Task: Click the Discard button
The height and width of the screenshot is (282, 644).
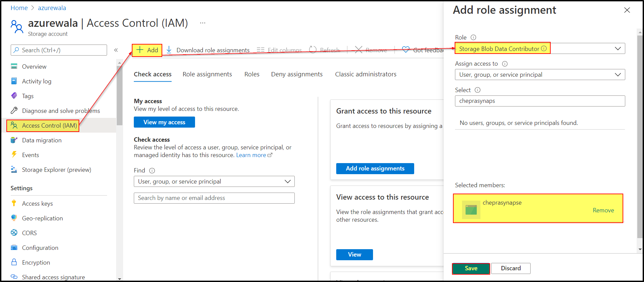Action: (x=511, y=268)
